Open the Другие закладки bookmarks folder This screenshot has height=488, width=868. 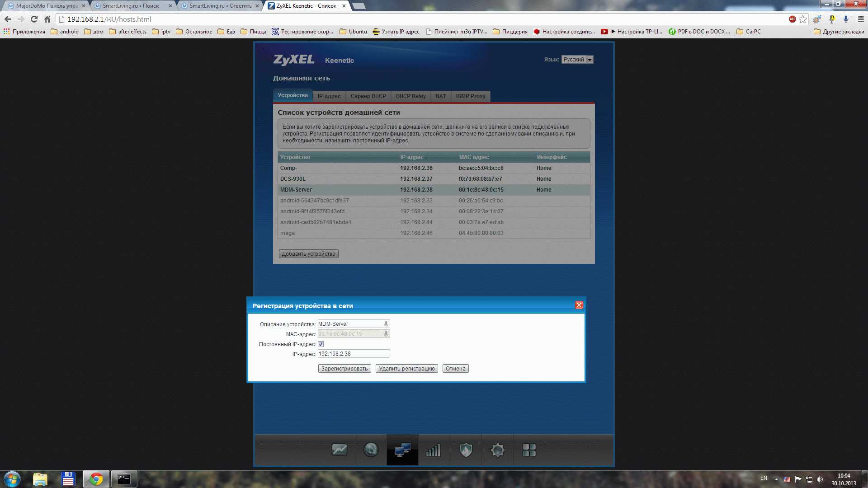839,32
